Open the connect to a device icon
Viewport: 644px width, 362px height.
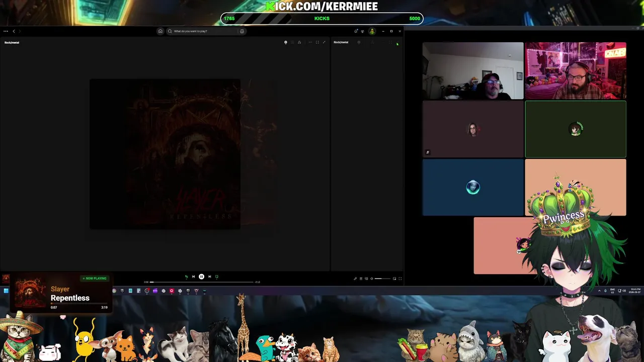coord(366,279)
